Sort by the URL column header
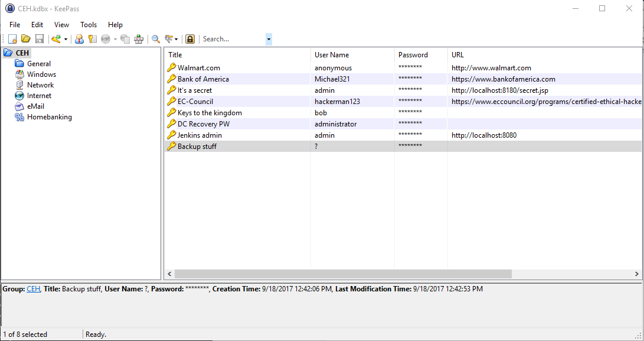Viewport: 644px width, 341px height. click(x=544, y=55)
